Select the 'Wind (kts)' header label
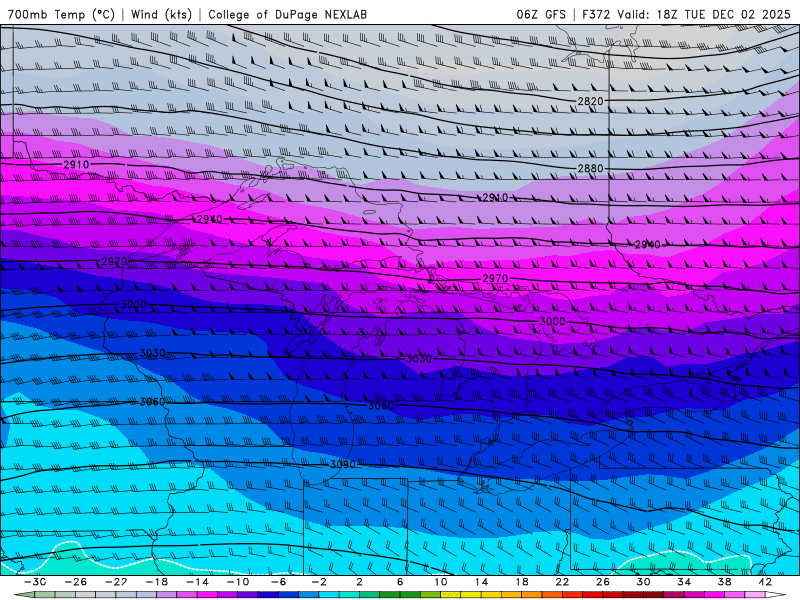Screen dimensions: 800x600 [x=161, y=14]
